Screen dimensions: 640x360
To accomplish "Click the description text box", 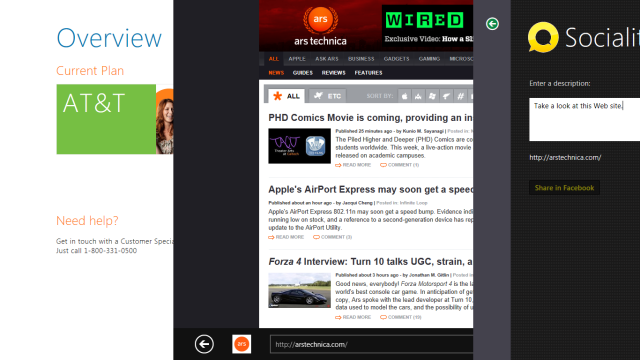I will 584,119.
